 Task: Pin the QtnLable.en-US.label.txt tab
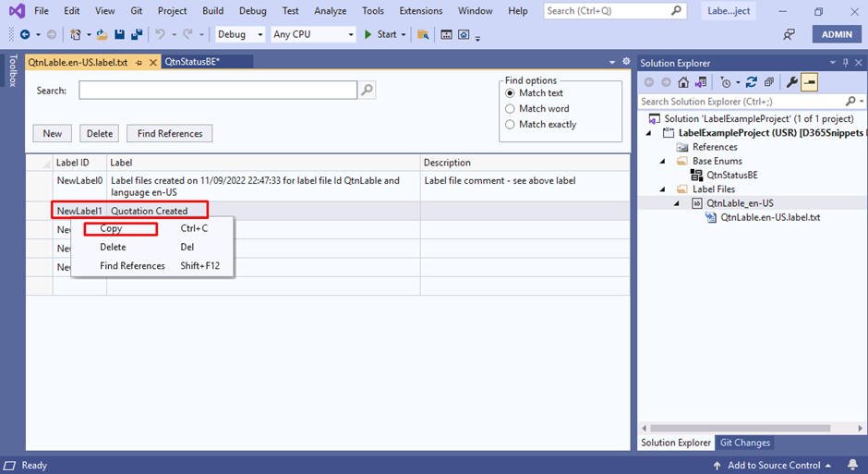(x=139, y=63)
